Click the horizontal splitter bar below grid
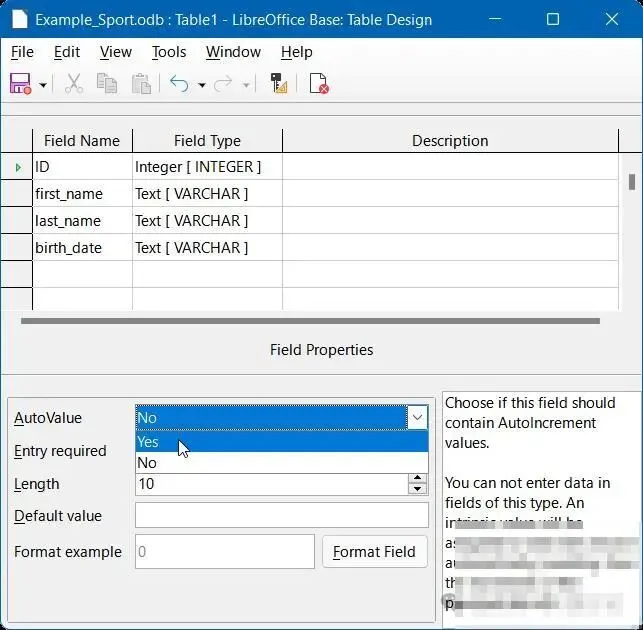 (310, 321)
